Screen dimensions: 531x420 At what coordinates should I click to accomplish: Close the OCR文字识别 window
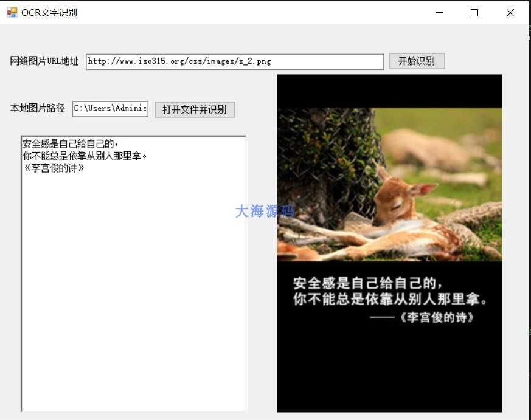(510, 13)
